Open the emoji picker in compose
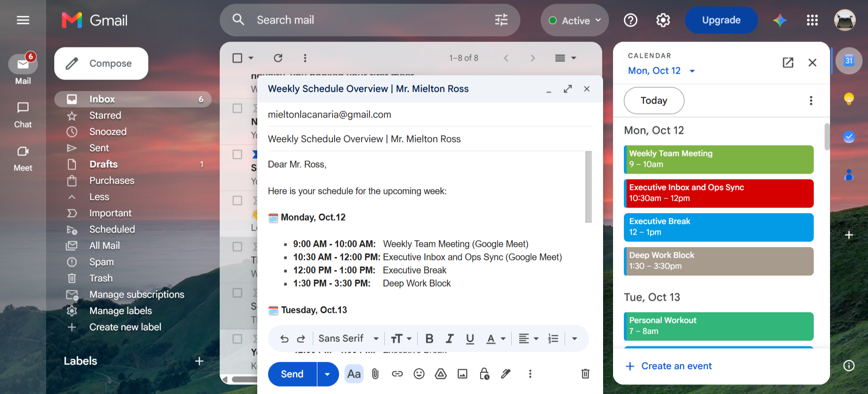Image resolution: width=868 pixels, height=394 pixels. 419,374
